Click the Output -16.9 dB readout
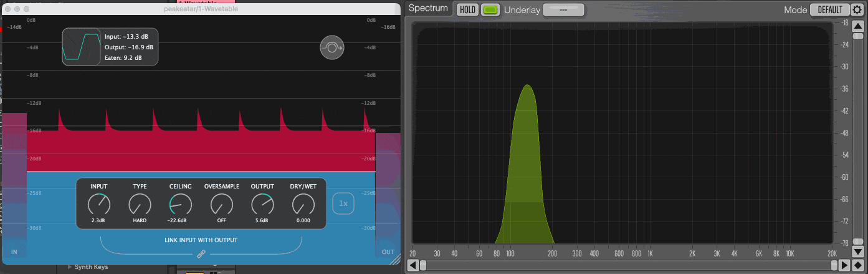This screenshot has width=868, height=274. point(128,47)
